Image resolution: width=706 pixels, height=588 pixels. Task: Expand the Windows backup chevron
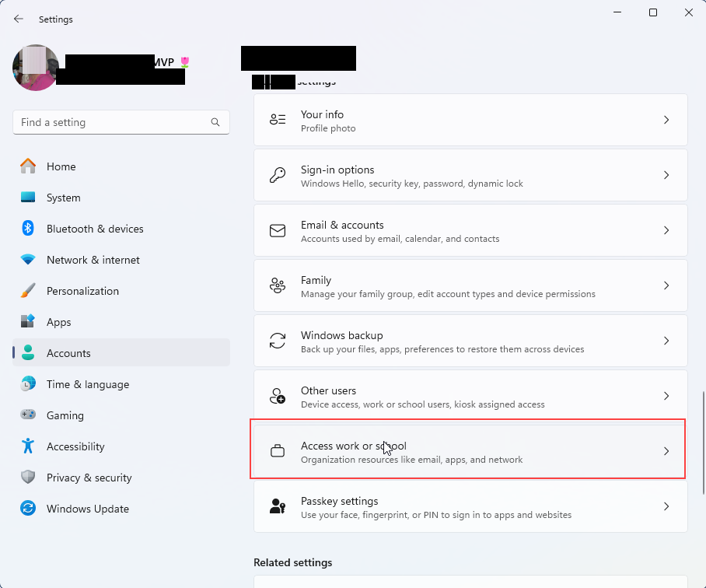click(x=666, y=340)
